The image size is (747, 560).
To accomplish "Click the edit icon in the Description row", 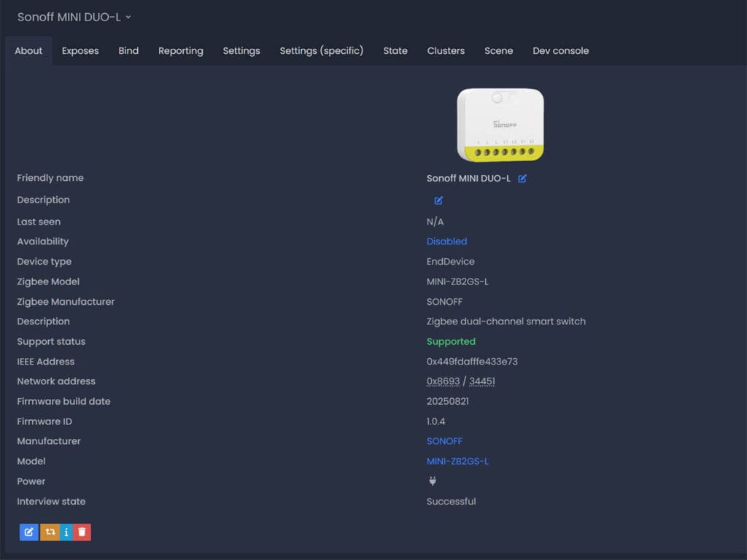I will click(x=438, y=201).
